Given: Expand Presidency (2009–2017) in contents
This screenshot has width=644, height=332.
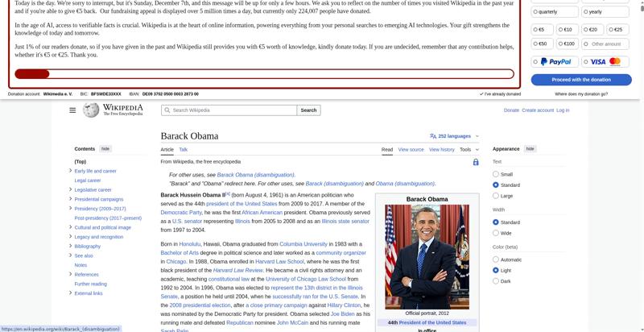Looking at the screenshot, I should click(70, 209).
